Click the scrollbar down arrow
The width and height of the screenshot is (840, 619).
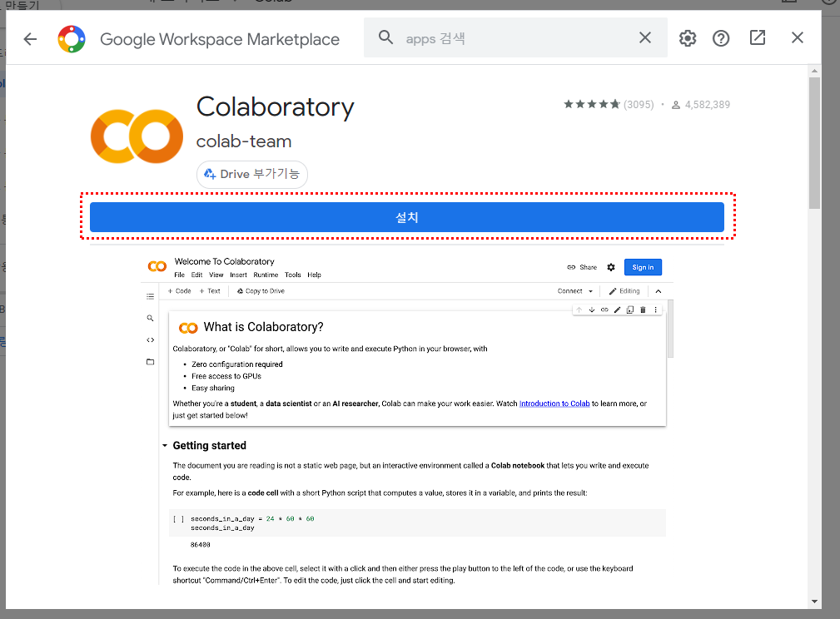814,602
